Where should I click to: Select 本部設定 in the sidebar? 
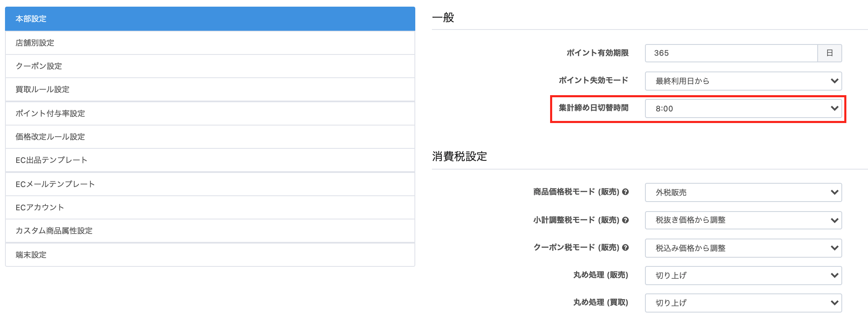(210, 19)
